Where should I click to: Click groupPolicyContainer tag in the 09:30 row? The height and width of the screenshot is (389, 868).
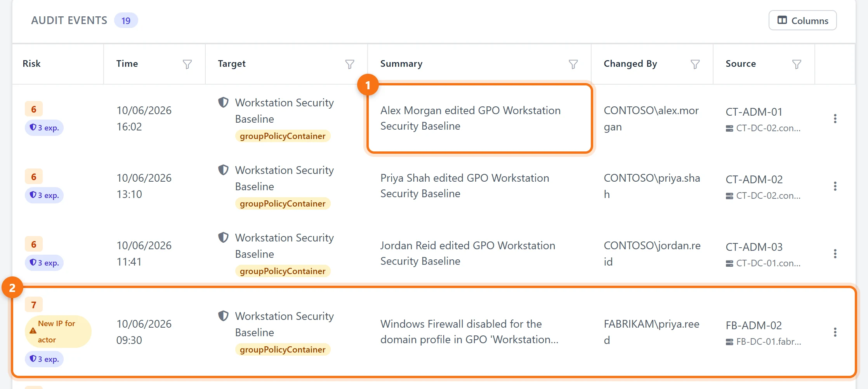[x=283, y=349]
